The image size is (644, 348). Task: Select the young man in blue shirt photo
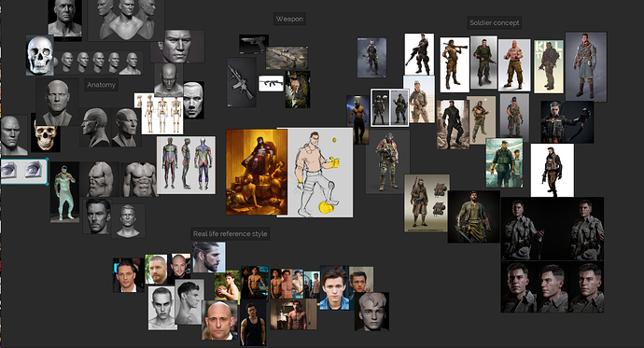(x=334, y=288)
